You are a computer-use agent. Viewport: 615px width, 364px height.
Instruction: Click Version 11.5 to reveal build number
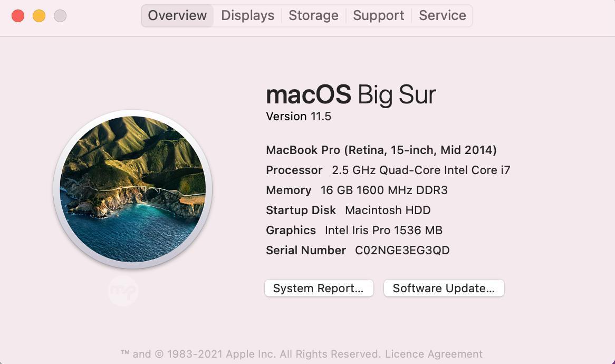(299, 116)
